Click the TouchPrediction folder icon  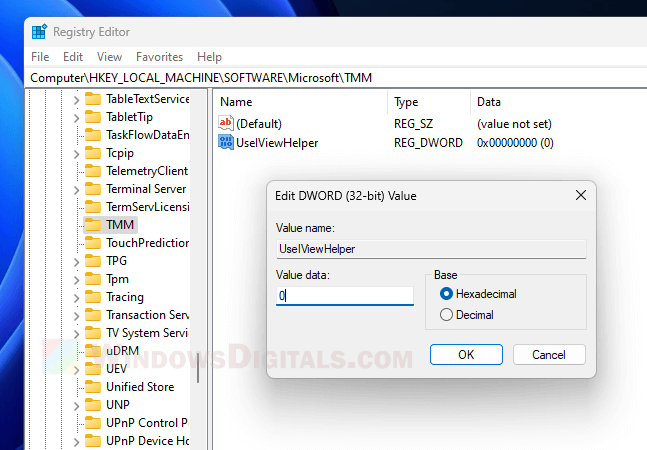93,243
